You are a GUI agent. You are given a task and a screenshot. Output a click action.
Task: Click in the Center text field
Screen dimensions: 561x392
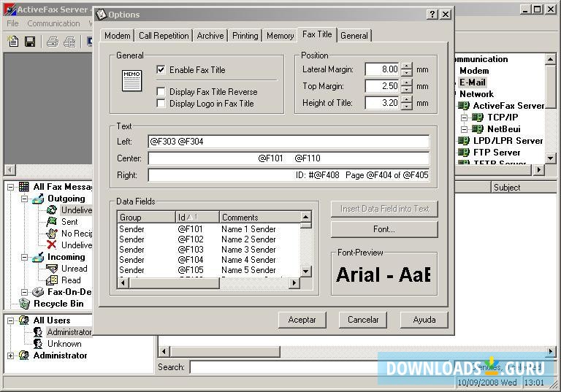[x=289, y=158]
